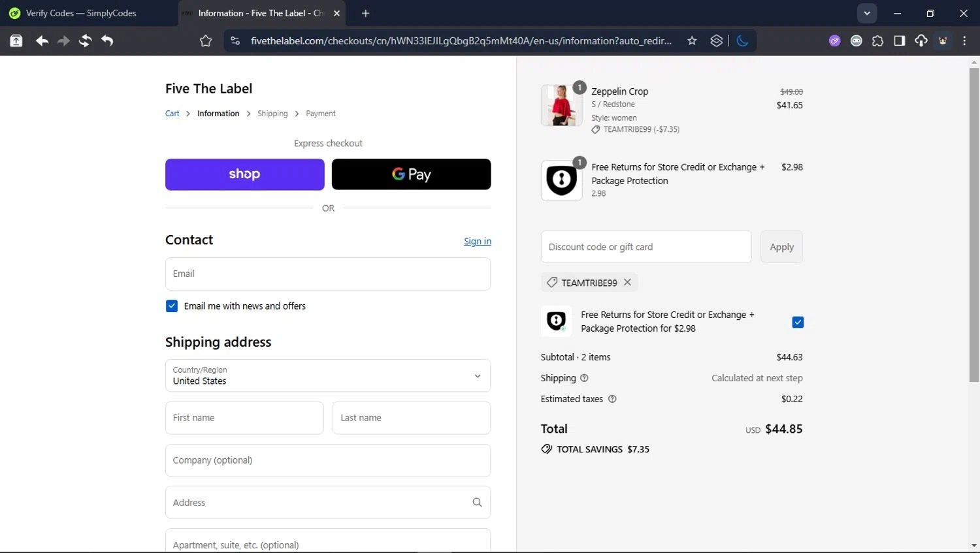The width and height of the screenshot is (980, 553).
Task: Focus the Last name field
Action: pyautogui.click(x=412, y=418)
